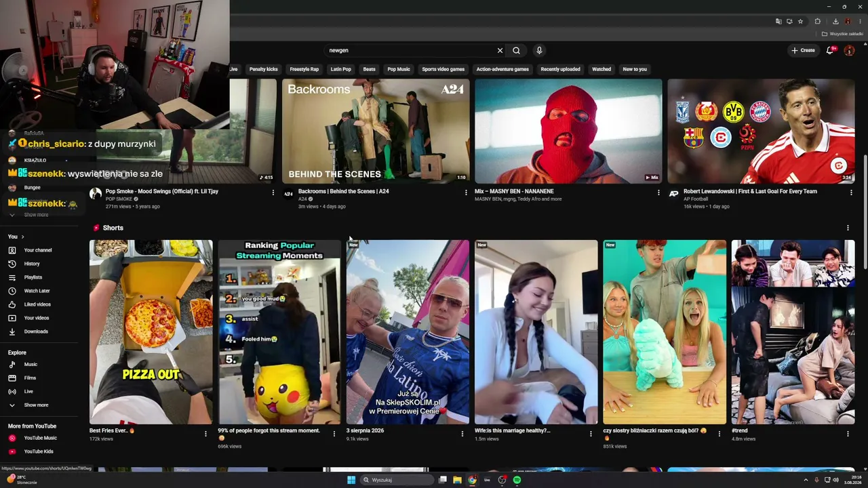Image resolution: width=868 pixels, height=488 pixels.
Task: Open Playlists from the sidebar
Action: 33,277
